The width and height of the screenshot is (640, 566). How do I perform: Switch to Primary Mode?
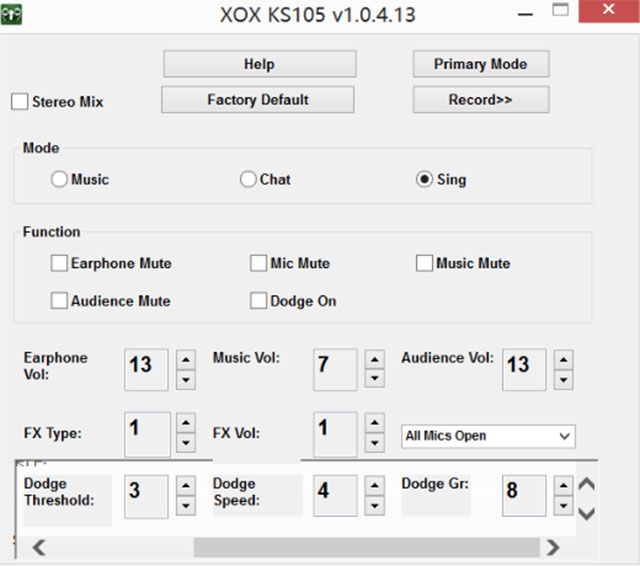pyautogui.click(x=481, y=64)
